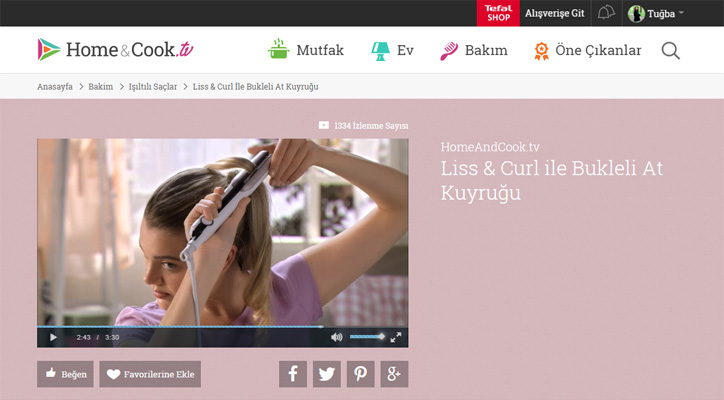Go to Home&Cook.tv logo homepage

pos(115,49)
